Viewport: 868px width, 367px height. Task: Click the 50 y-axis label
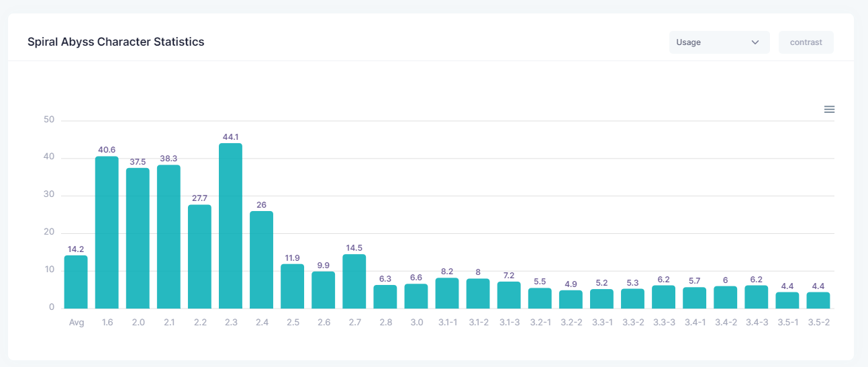click(48, 120)
